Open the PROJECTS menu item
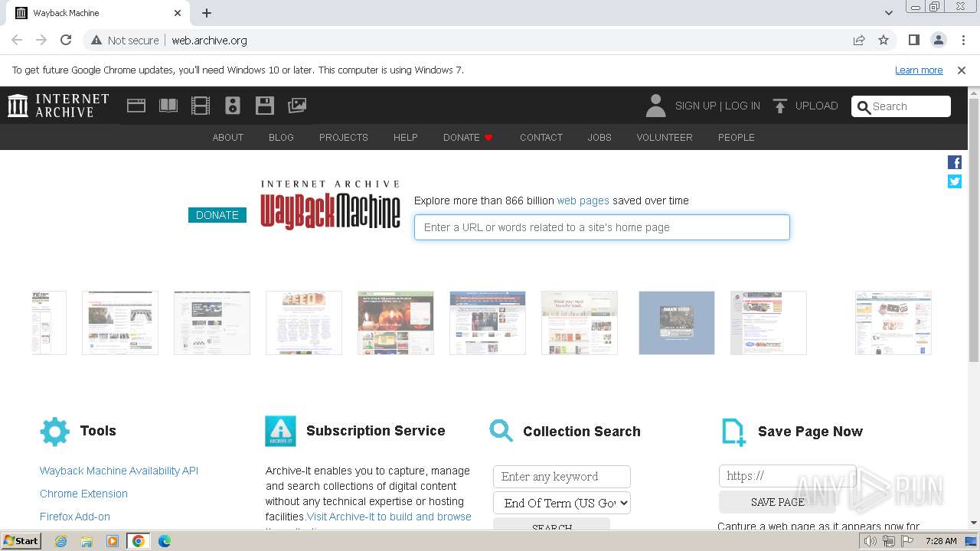The image size is (980, 551). (344, 138)
